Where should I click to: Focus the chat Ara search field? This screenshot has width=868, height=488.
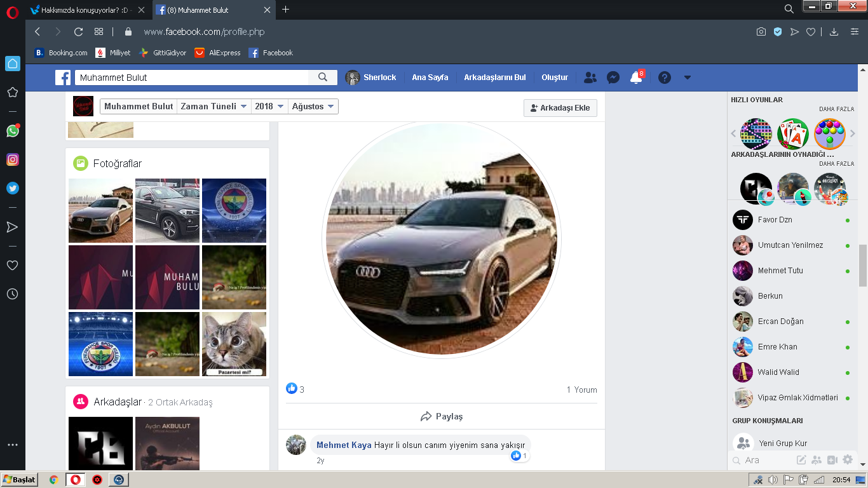point(761,460)
